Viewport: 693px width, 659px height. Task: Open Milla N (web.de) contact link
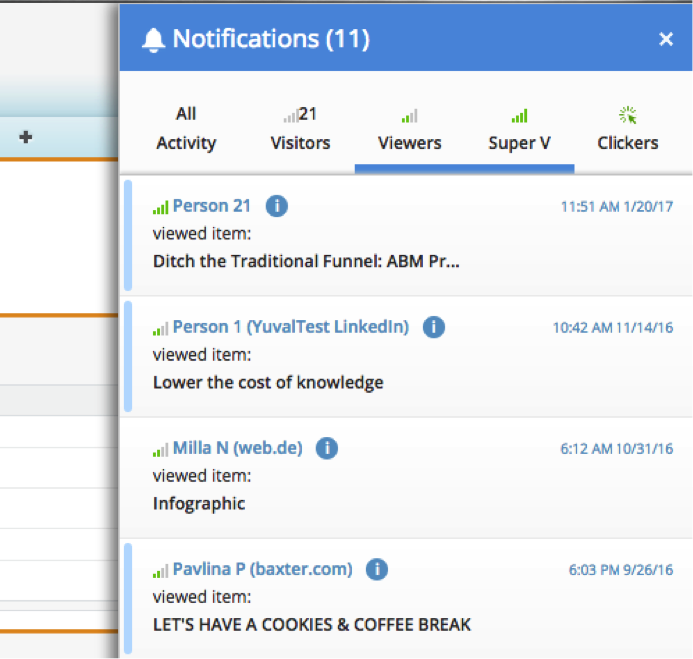coord(237,448)
